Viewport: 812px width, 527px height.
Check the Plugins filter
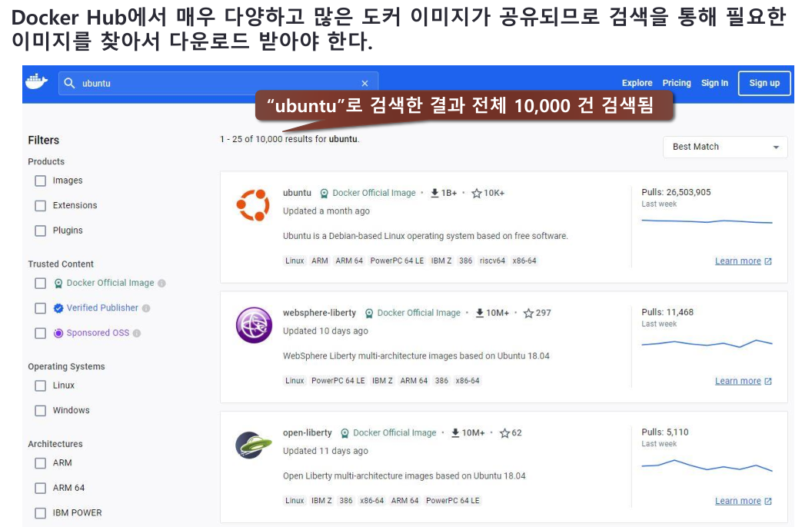click(x=41, y=230)
